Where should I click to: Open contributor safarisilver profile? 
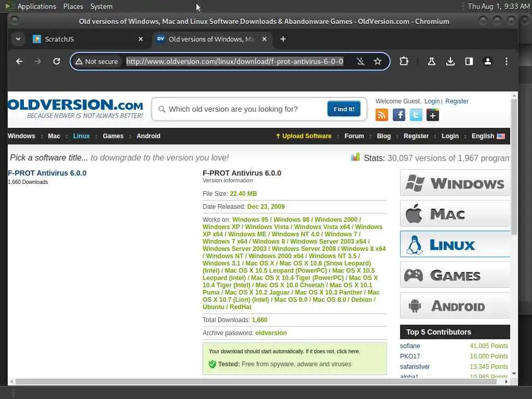415,366
